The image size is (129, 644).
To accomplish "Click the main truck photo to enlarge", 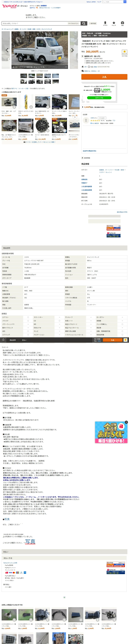I will [x=40, y=50].
